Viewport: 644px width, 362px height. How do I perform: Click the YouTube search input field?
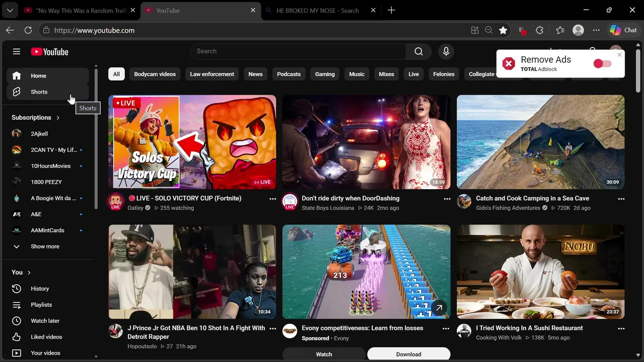click(x=298, y=51)
